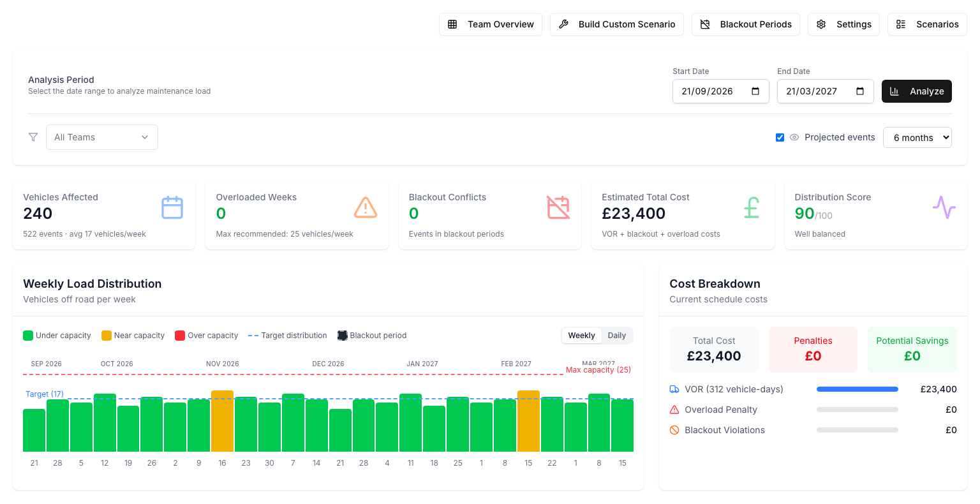Open the All Teams dropdown

(x=102, y=137)
